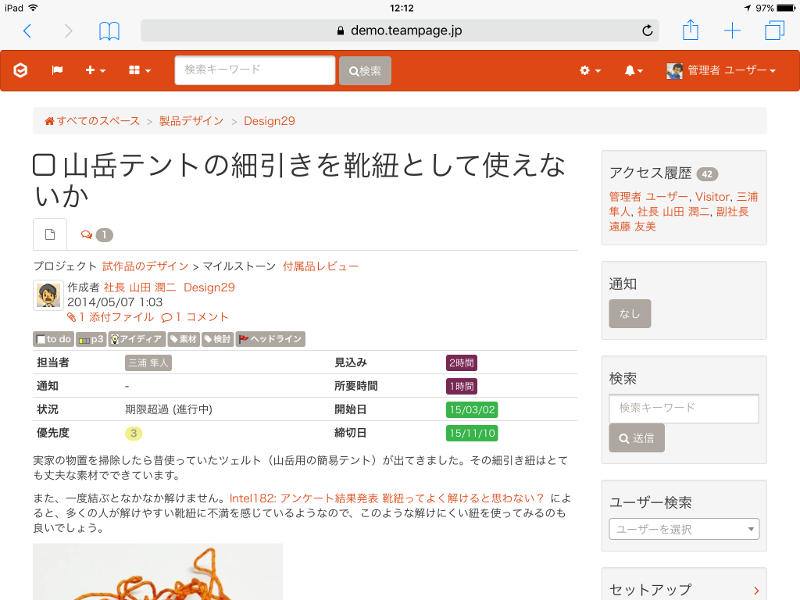The image size is (800, 600).
Task: Go back with Safari back arrow
Action: [28, 31]
